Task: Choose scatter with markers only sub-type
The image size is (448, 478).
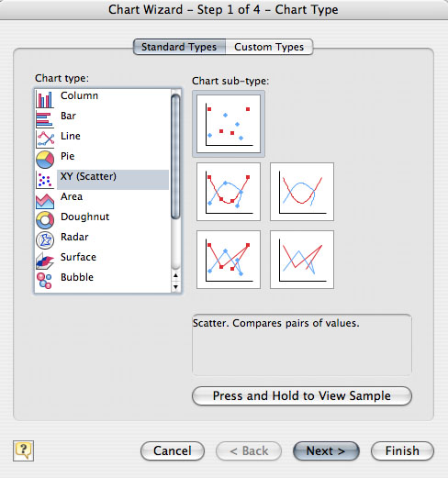Action: [x=229, y=124]
